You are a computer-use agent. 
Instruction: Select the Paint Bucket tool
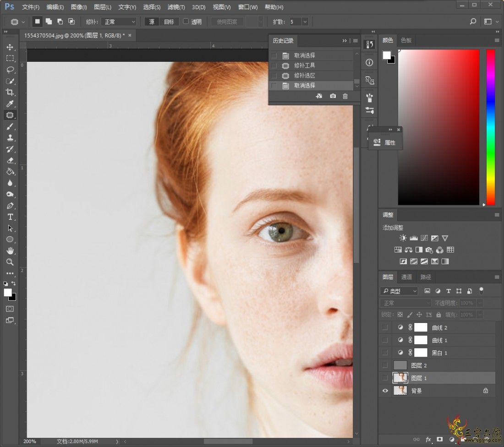click(10, 172)
